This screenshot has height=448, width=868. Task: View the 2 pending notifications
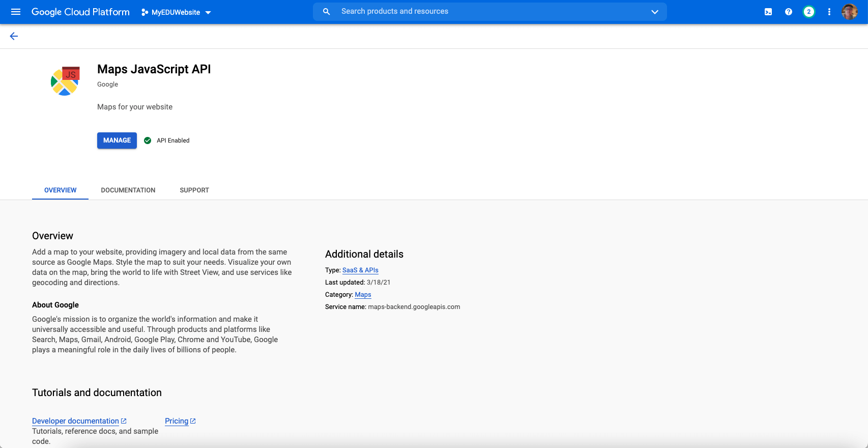click(x=809, y=12)
